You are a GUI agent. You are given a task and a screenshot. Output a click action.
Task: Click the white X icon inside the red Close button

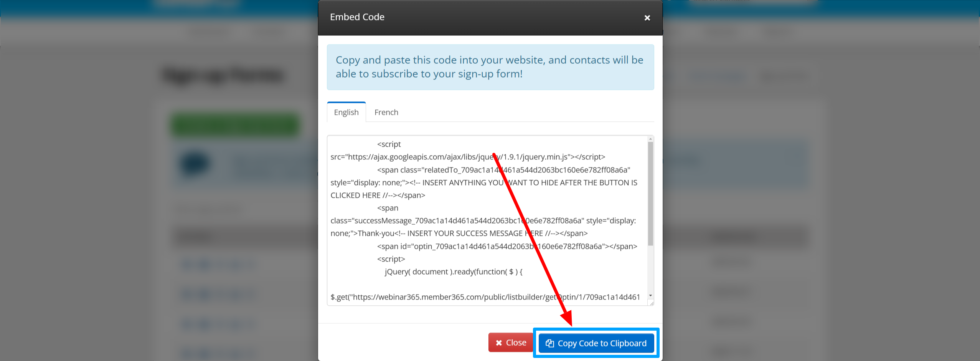tap(499, 343)
